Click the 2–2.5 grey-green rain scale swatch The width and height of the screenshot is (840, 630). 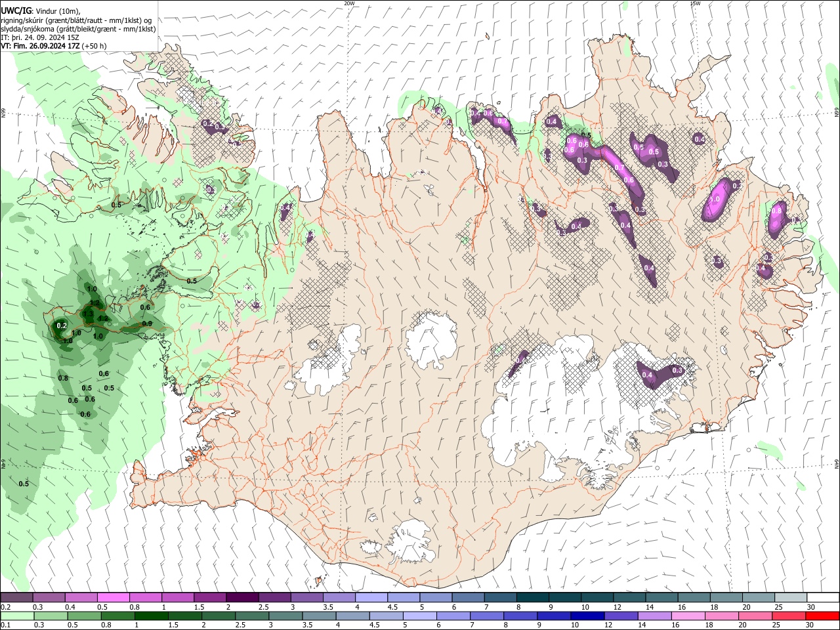click(x=219, y=616)
